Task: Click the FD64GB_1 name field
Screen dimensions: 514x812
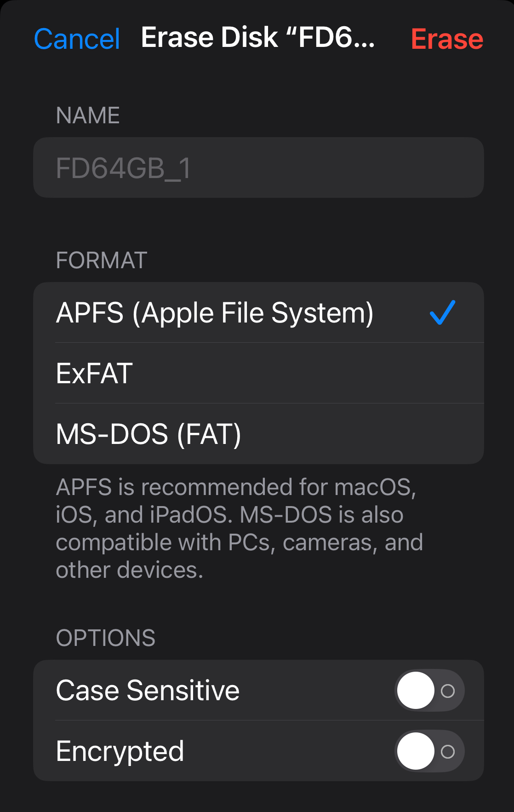Action: (x=258, y=168)
